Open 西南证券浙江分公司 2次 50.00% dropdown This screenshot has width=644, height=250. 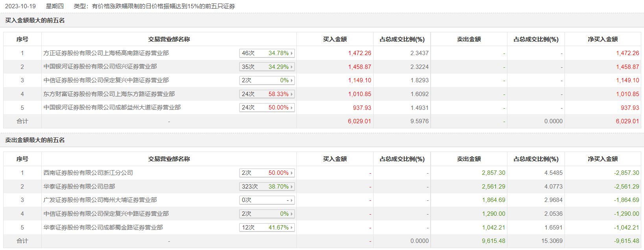point(266,173)
